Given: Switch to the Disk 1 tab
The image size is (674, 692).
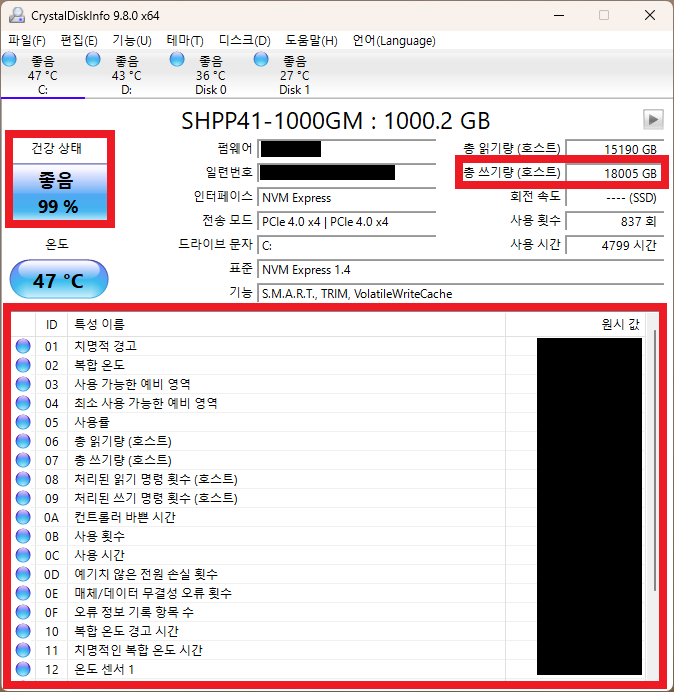Looking at the screenshot, I should (x=294, y=75).
